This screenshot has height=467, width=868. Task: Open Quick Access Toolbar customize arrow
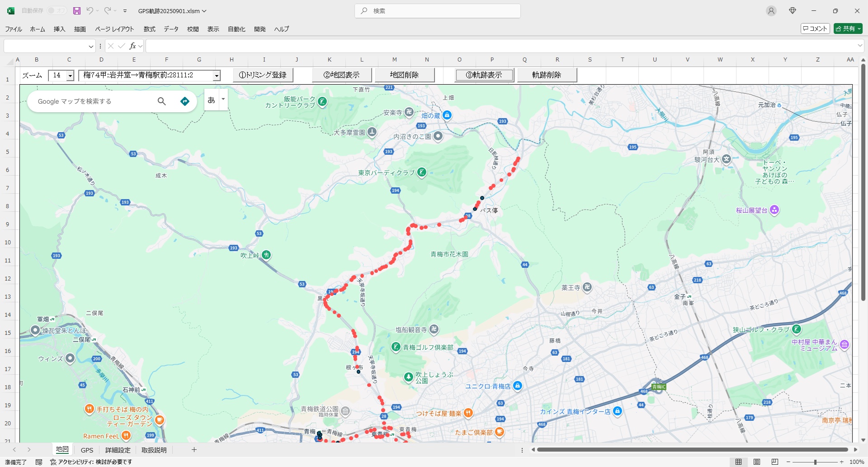pos(125,11)
